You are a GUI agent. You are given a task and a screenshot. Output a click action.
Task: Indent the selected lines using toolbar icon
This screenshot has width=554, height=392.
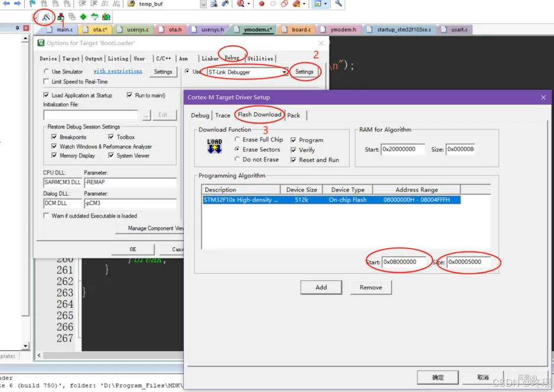82,4
